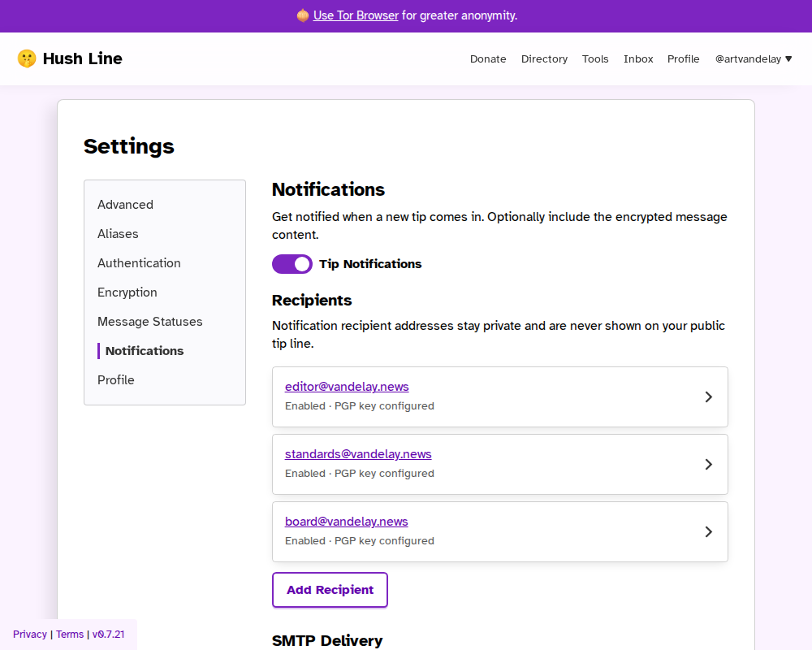Expand the @artvandelay account dropdown
The width and height of the screenshot is (812, 650).
point(754,59)
